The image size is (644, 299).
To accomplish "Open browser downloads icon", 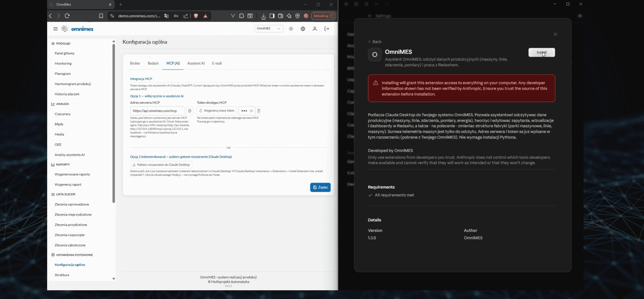I will point(263,16).
